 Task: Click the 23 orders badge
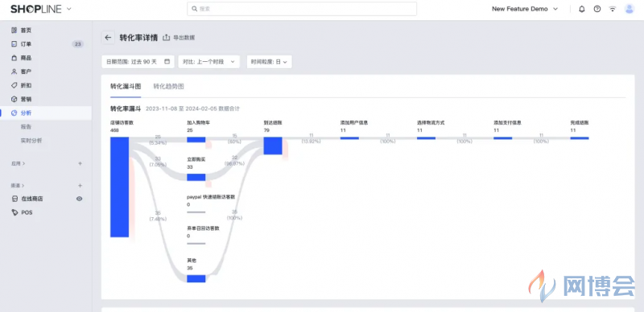pyautogui.click(x=78, y=44)
